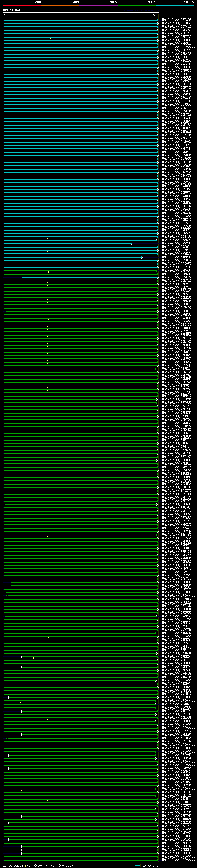The width and height of the screenshot is (197, 868).
Task: Click the cyan ~100% identity legend bar
Action: pyautogui.click(x=175, y=6)
